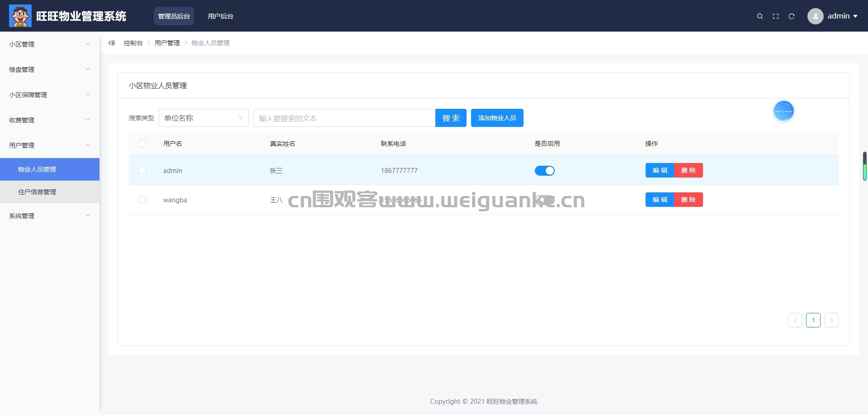Go to next page arrow in pagination

click(x=831, y=320)
